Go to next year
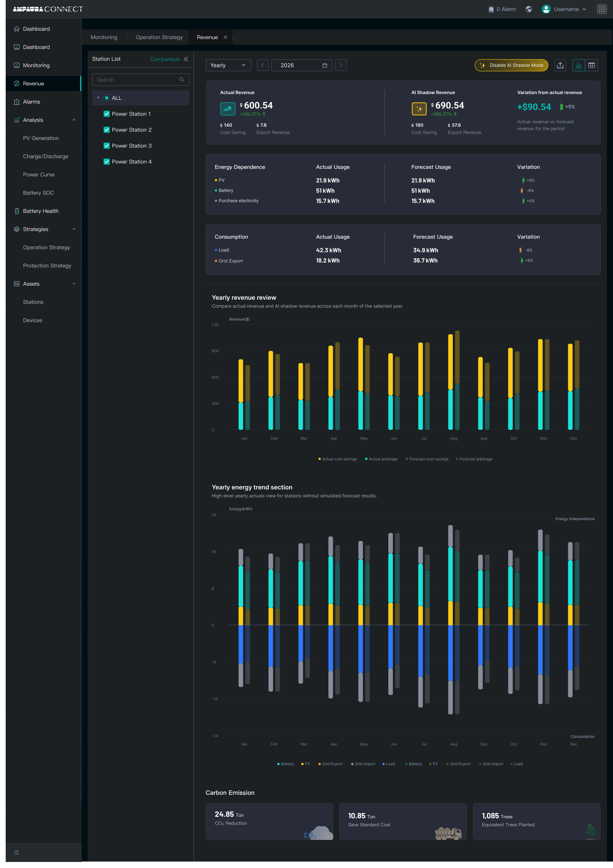Image resolution: width=613 pixels, height=868 pixels. 341,65
